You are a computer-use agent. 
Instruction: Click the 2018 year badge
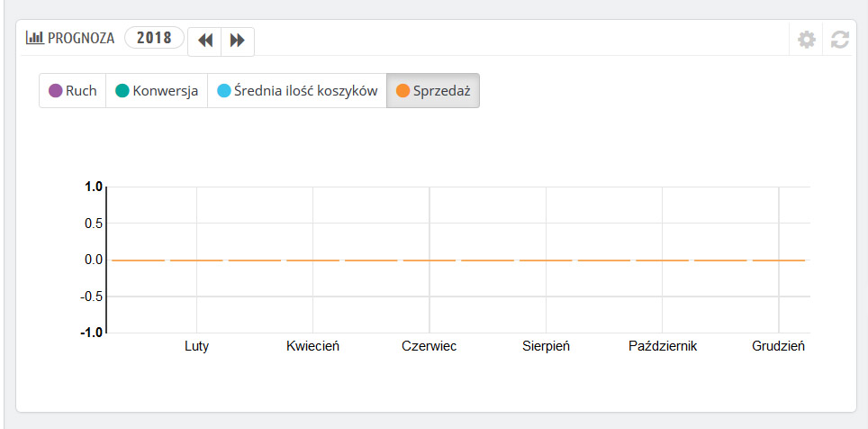point(154,38)
